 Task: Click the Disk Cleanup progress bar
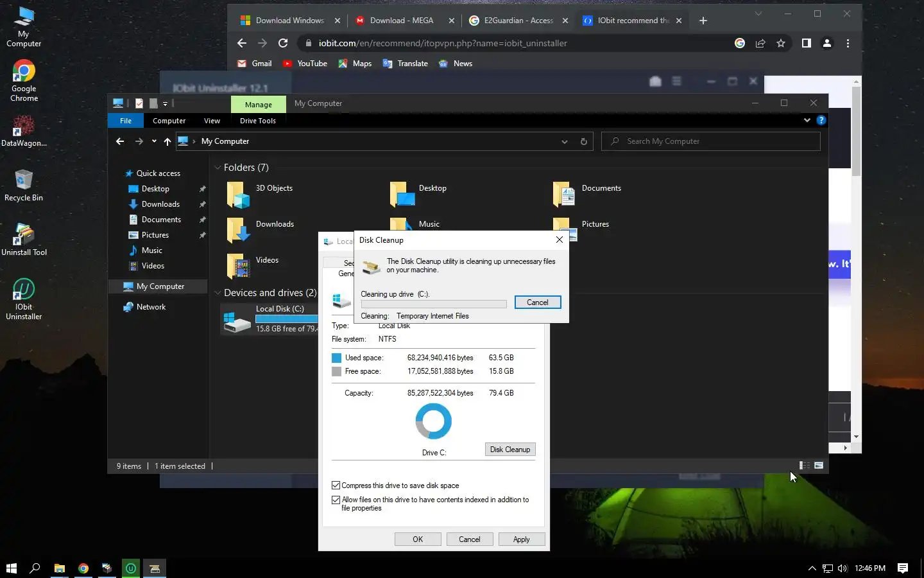point(434,304)
